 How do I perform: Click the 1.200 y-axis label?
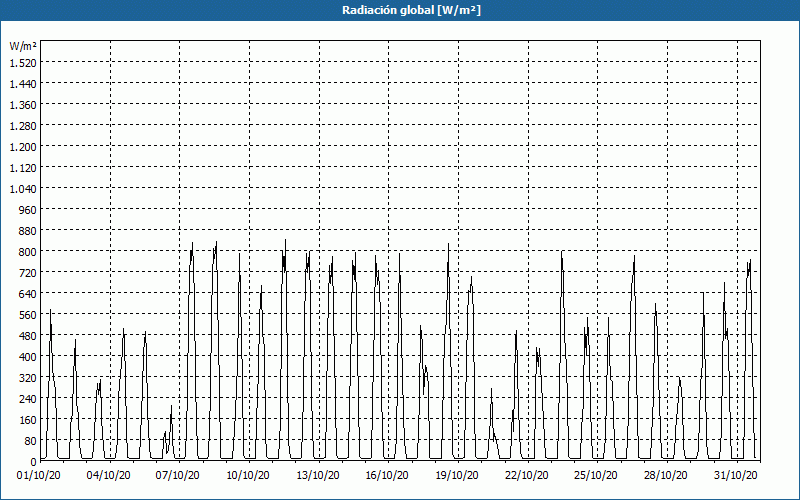point(23,147)
